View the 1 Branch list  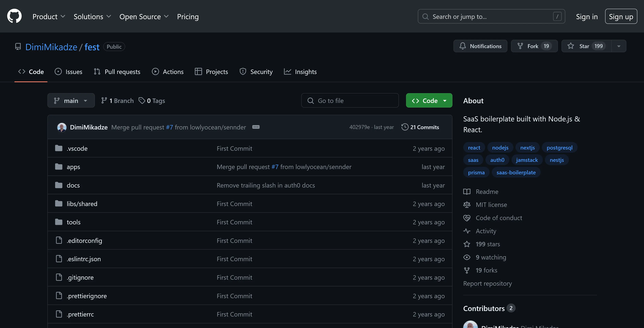click(x=117, y=101)
